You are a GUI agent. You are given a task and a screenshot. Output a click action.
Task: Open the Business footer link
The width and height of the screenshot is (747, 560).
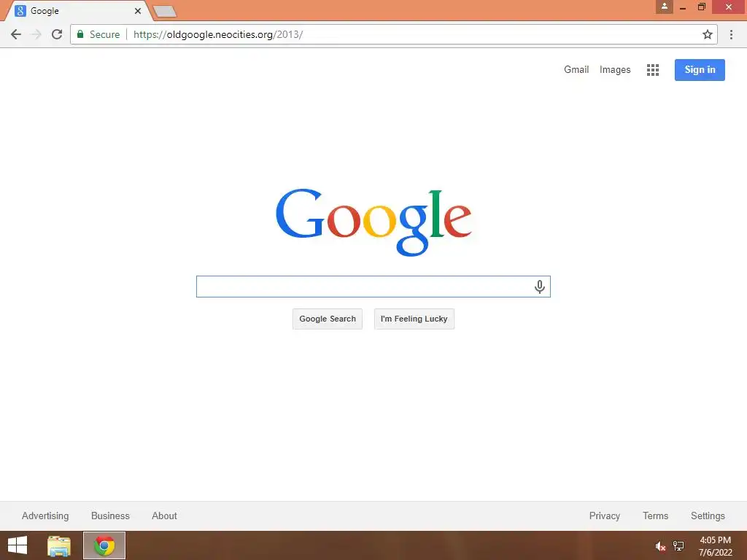tap(110, 516)
